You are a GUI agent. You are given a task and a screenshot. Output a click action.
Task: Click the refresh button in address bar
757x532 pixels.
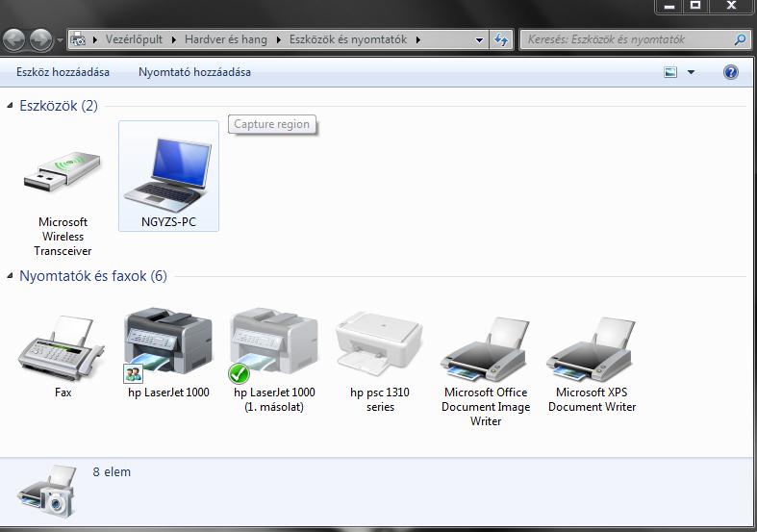click(500, 39)
